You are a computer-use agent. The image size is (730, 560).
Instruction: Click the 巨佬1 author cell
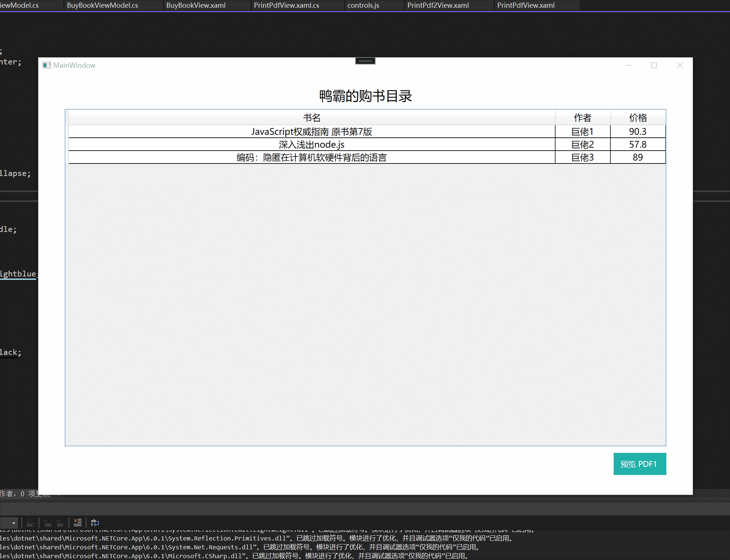tap(583, 131)
